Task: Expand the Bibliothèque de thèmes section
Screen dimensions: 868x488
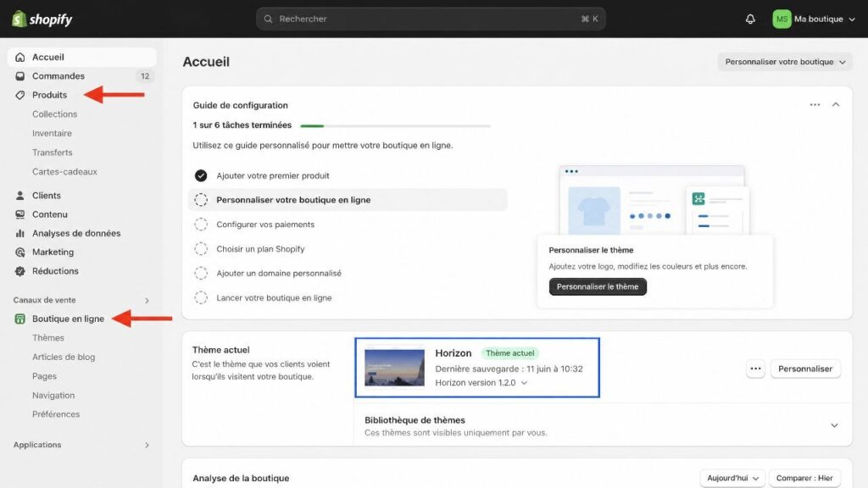Action: pyautogui.click(x=834, y=425)
